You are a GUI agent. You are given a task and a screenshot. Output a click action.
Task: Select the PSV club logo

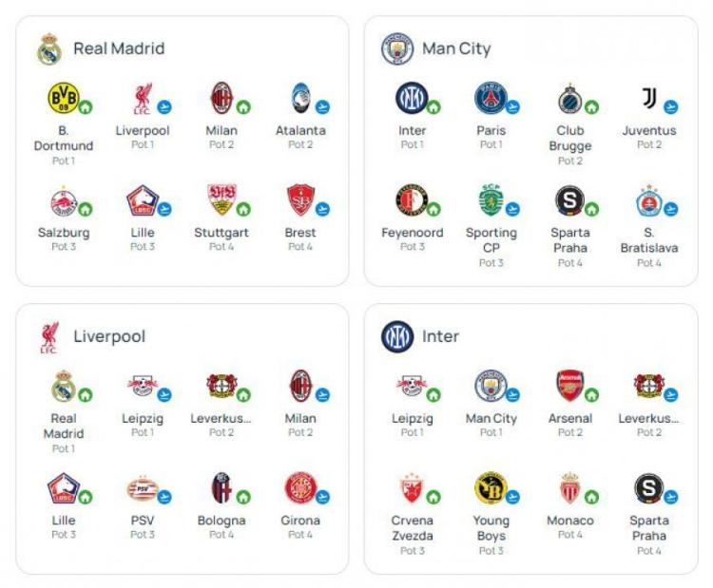click(142, 488)
